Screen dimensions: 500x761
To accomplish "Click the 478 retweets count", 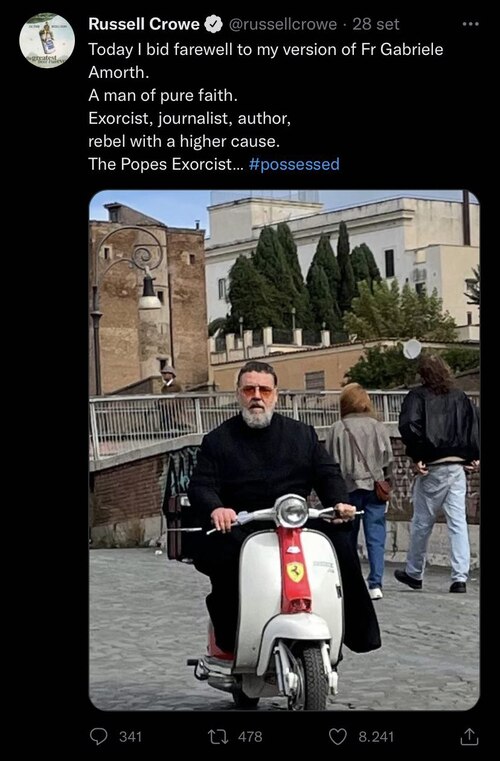I will pos(250,737).
